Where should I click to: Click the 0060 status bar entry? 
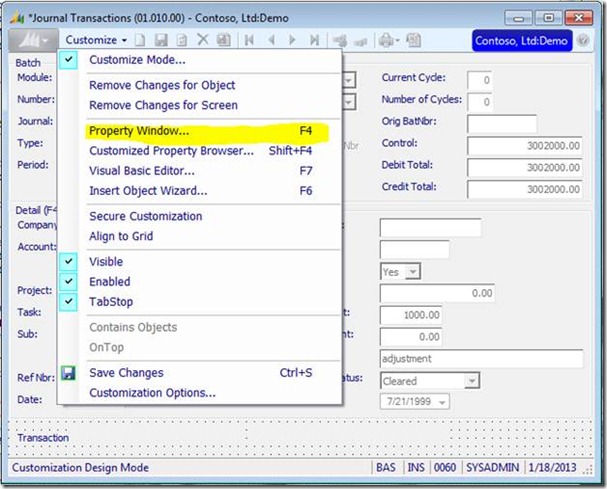[x=445, y=468]
